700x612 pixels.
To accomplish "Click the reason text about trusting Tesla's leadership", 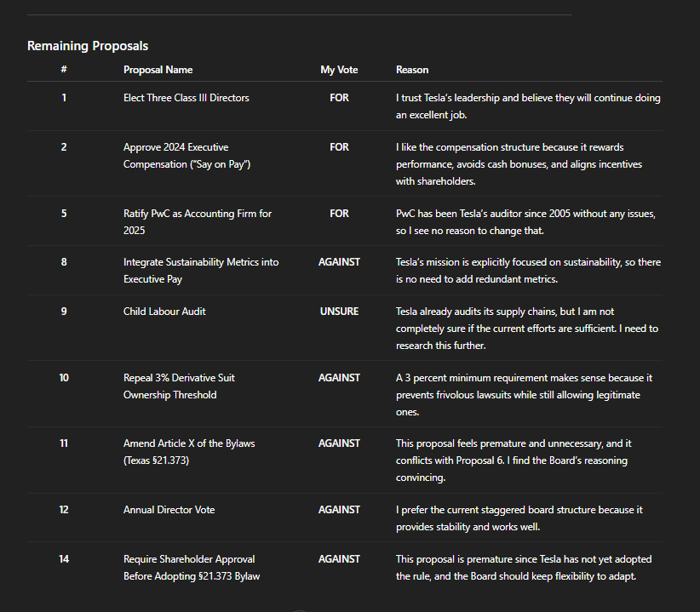I will pyautogui.click(x=528, y=106).
